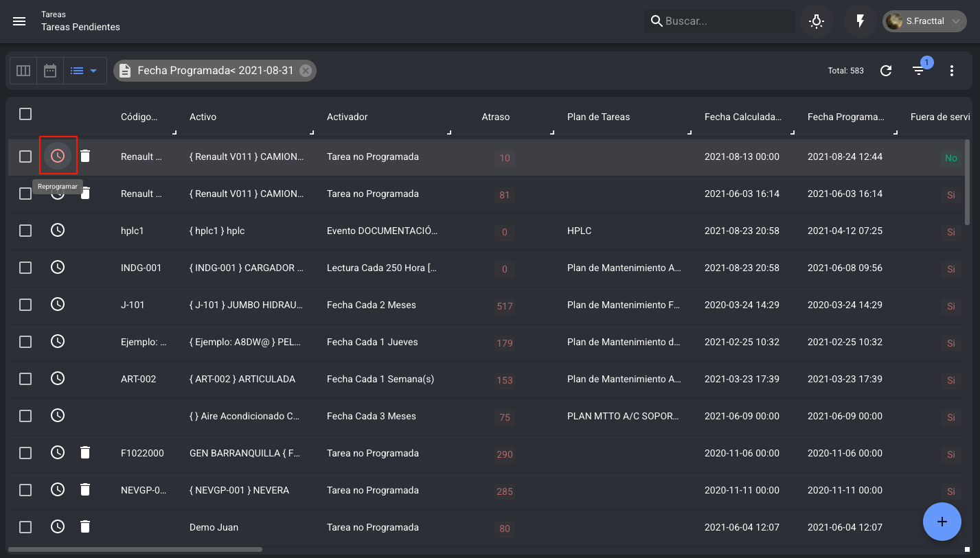980x558 pixels.
Task: Remove the Fecha Programada filter chip
Action: [306, 71]
